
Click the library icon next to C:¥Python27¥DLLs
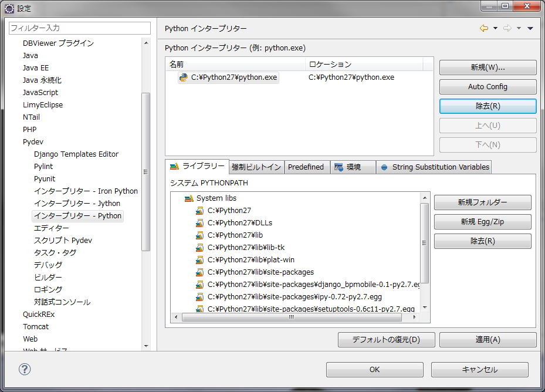point(199,223)
